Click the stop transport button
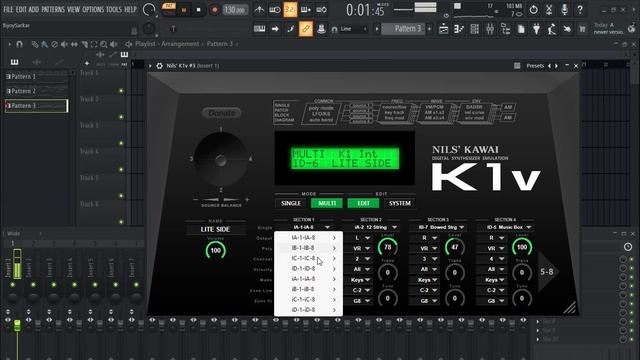Image resolution: width=640 pixels, height=360 pixels. (198, 10)
